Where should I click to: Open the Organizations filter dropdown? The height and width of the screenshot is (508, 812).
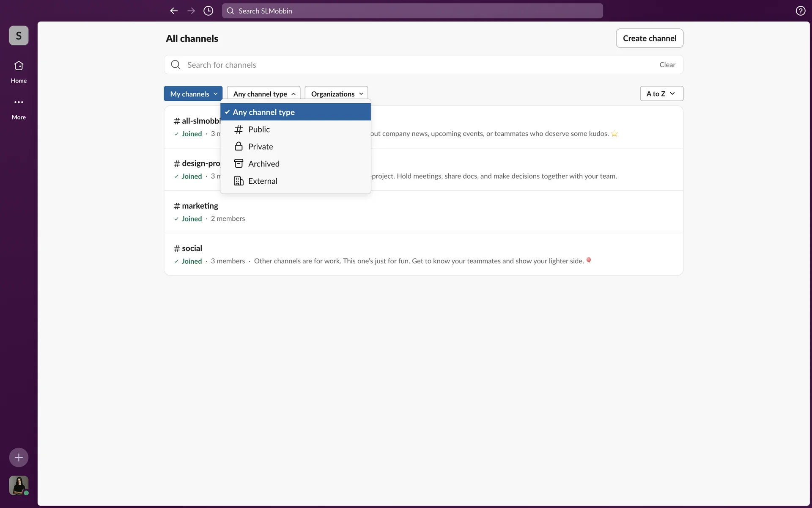tap(336, 94)
